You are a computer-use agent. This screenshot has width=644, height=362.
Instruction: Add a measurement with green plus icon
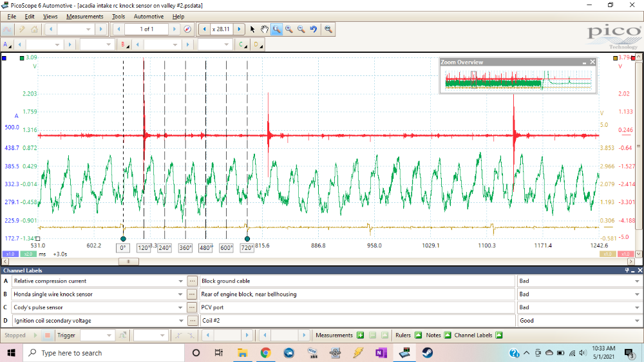click(x=360, y=336)
